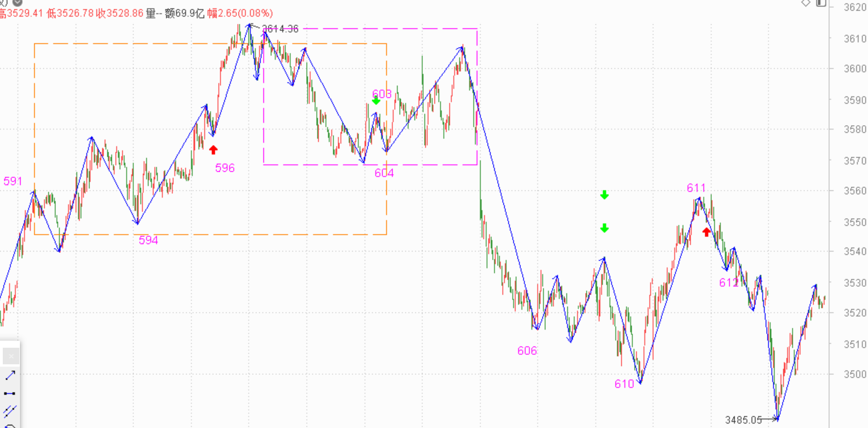The image size is (868, 428).
Task: Select the 3485.05 low price label
Action: [743, 420]
